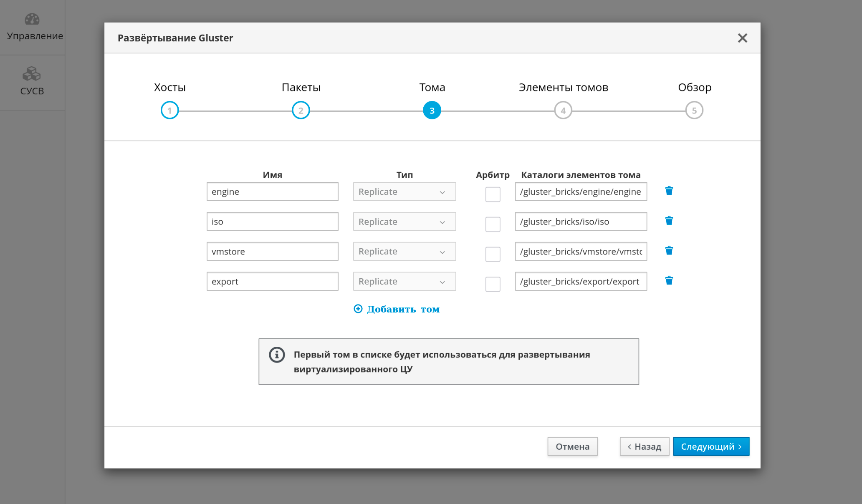Check arbiter box for export volume

click(493, 285)
